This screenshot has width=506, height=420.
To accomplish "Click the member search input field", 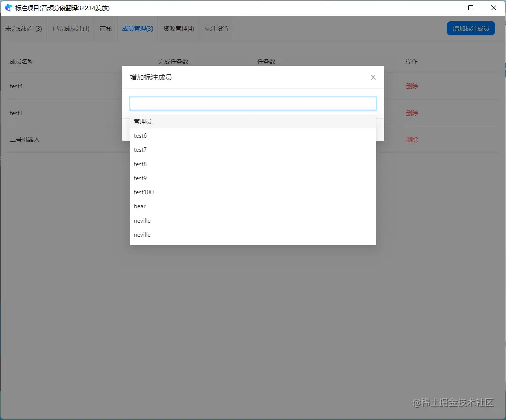I will point(252,103).
